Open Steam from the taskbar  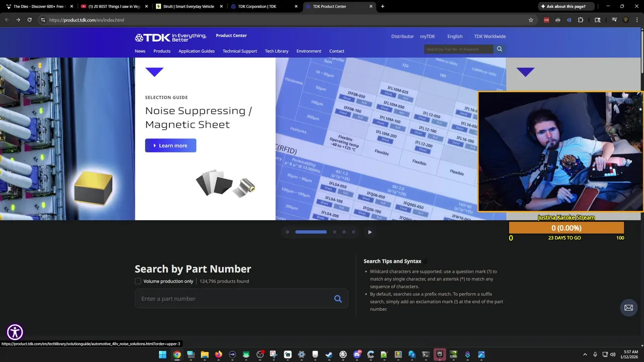click(x=329, y=354)
